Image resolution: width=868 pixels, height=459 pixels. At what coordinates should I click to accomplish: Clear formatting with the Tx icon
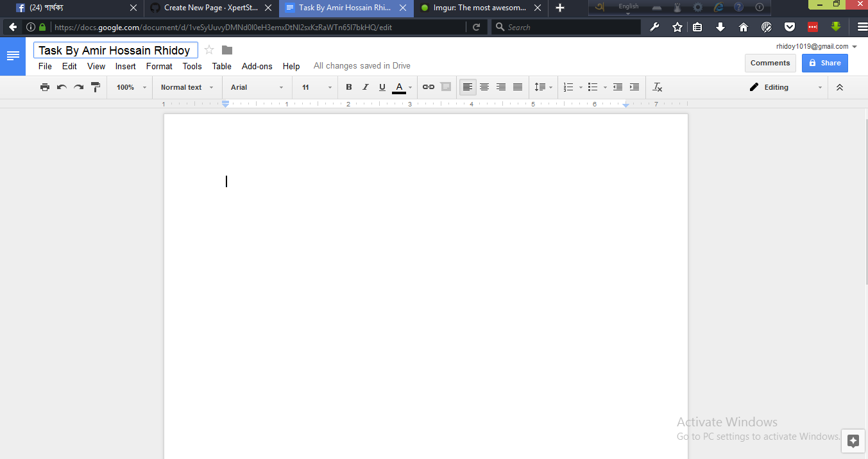coord(658,87)
